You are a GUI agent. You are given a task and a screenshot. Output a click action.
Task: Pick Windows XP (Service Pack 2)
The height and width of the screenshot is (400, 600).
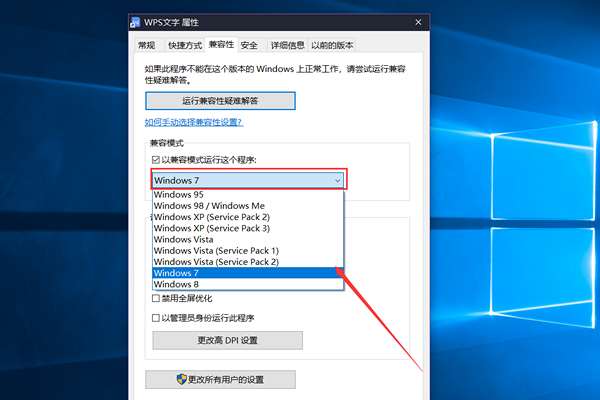coord(248,217)
